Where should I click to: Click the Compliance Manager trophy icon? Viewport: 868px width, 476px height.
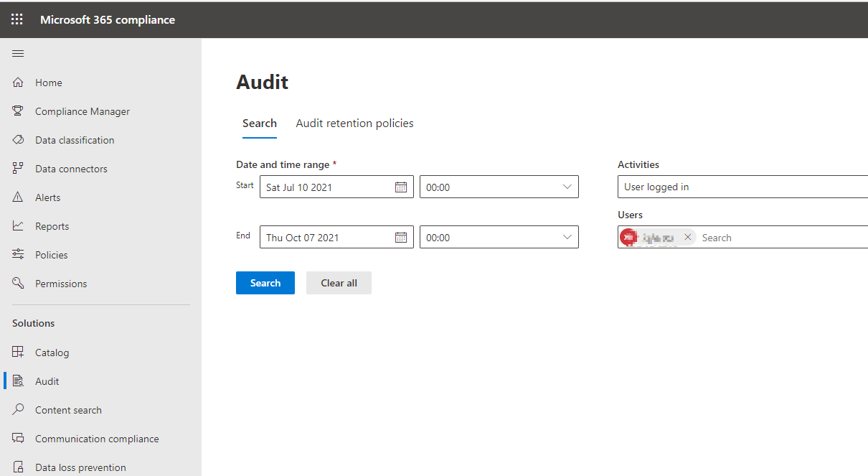pyautogui.click(x=19, y=111)
